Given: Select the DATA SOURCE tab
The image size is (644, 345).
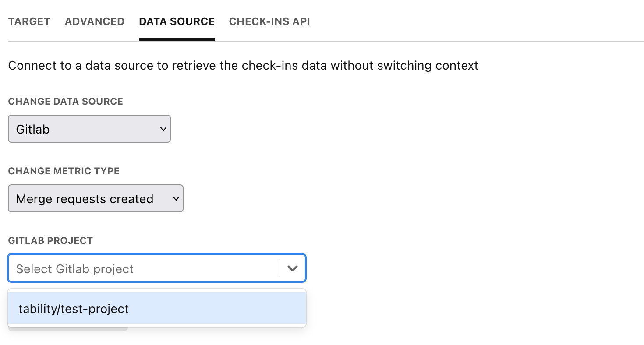Looking at the screenshot, I should coord(177,21).
